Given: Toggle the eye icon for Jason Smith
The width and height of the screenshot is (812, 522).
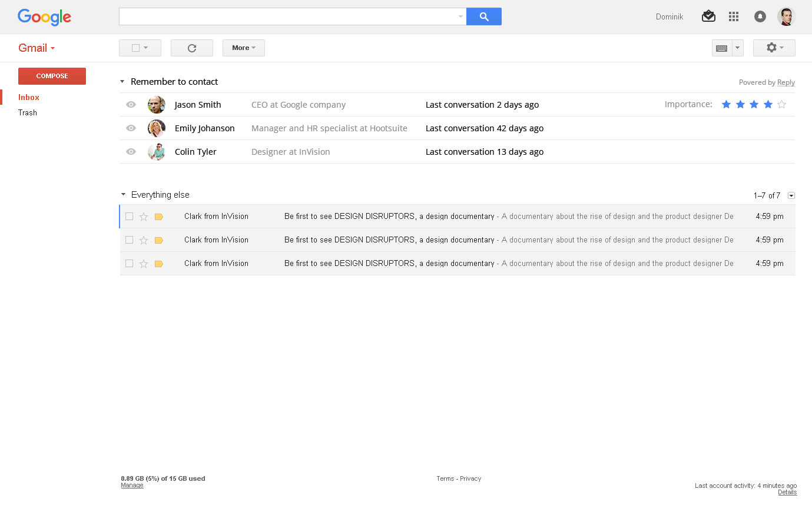Looking at the screenshot, I should point(131,105).
